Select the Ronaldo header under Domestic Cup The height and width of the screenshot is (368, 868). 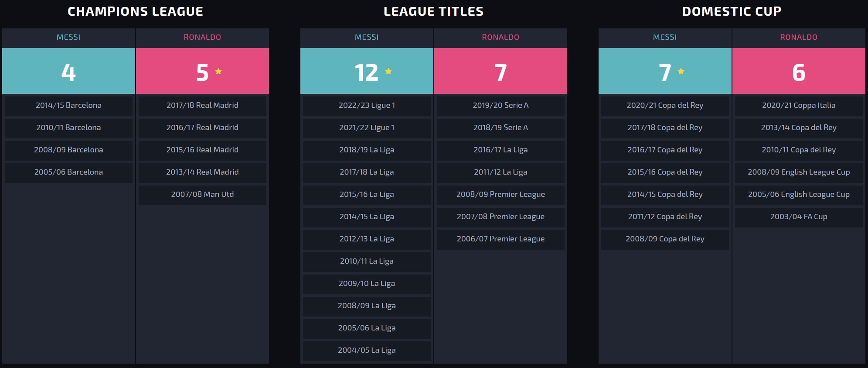[x=799, y=37]
